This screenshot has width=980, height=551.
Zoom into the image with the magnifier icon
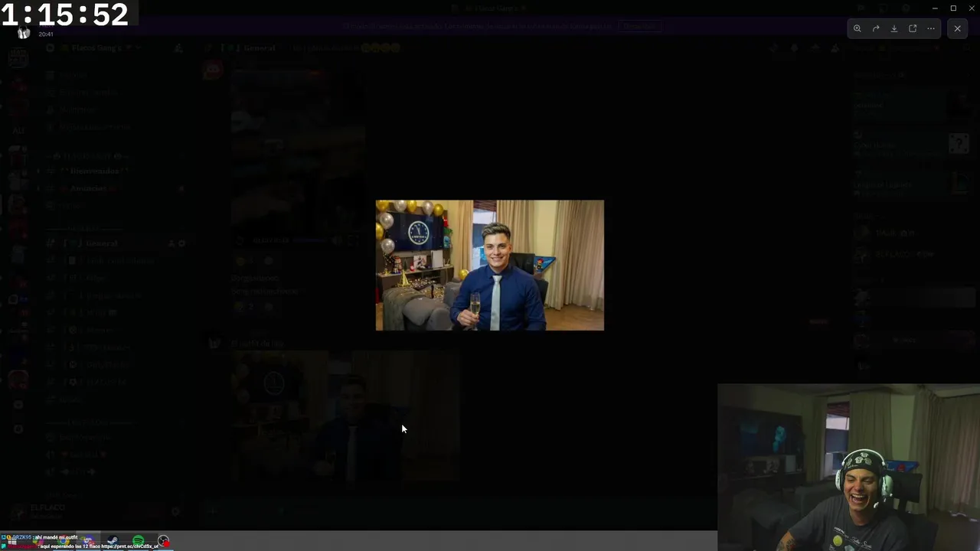pyautogui.click(x=857, y=28)
